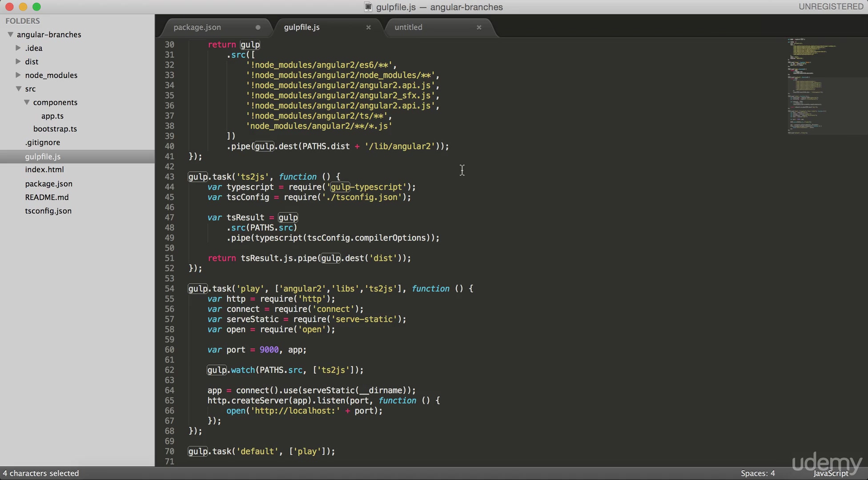The height and width of the screenshot is (480, 868).
Task: Click the 'default' task name string
Action: (x=257, y=452)
